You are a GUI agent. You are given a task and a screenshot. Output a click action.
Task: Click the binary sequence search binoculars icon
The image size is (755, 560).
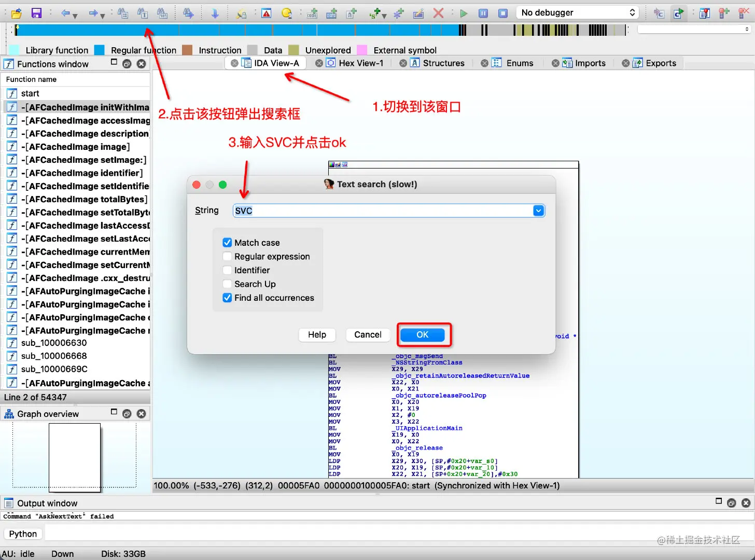162,13
